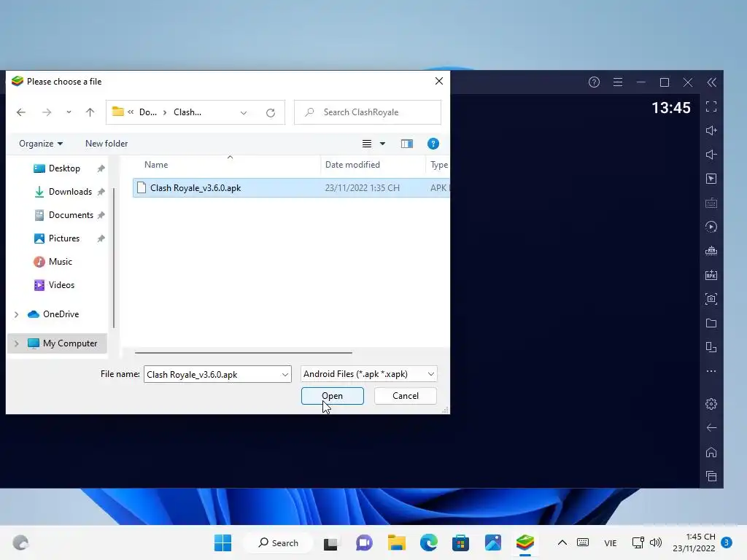Switch VIE input language indicator
747x560 pixels.
[x=611, y=542]
